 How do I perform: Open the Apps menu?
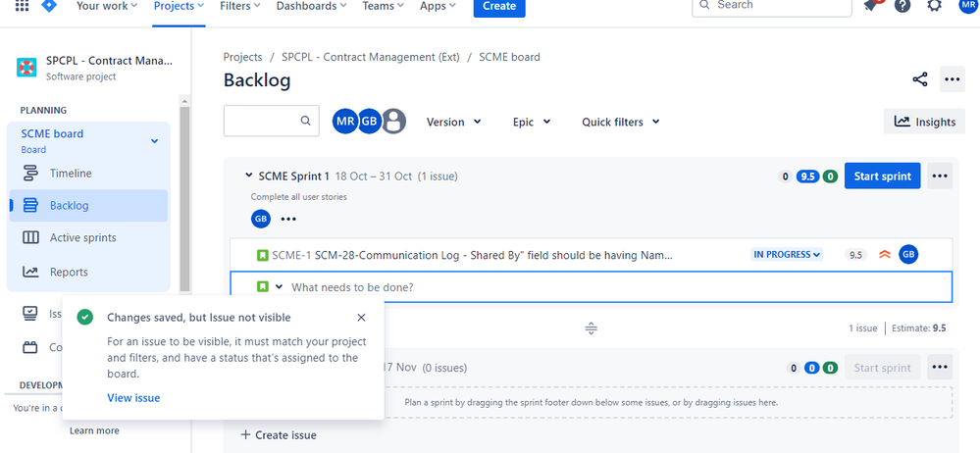[438, 6]
